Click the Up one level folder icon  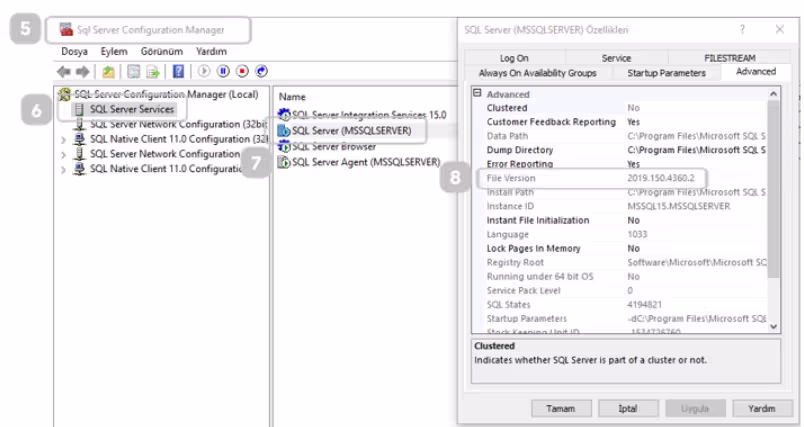click(x=108, y=72)
